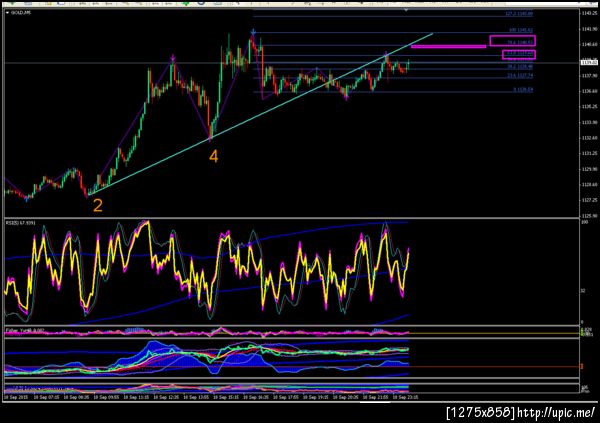Click 1125.90 on the price axis

pos(589,216)
